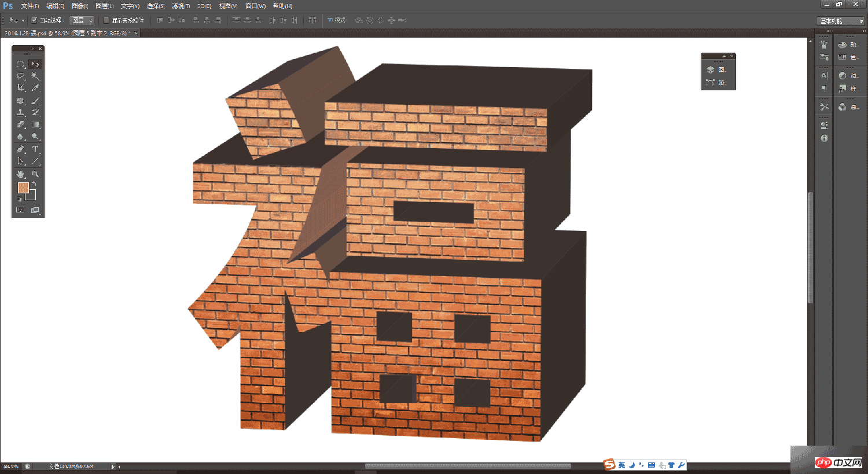
Task: Choose the Horizontal Type tool
Action: click(35, 149)
